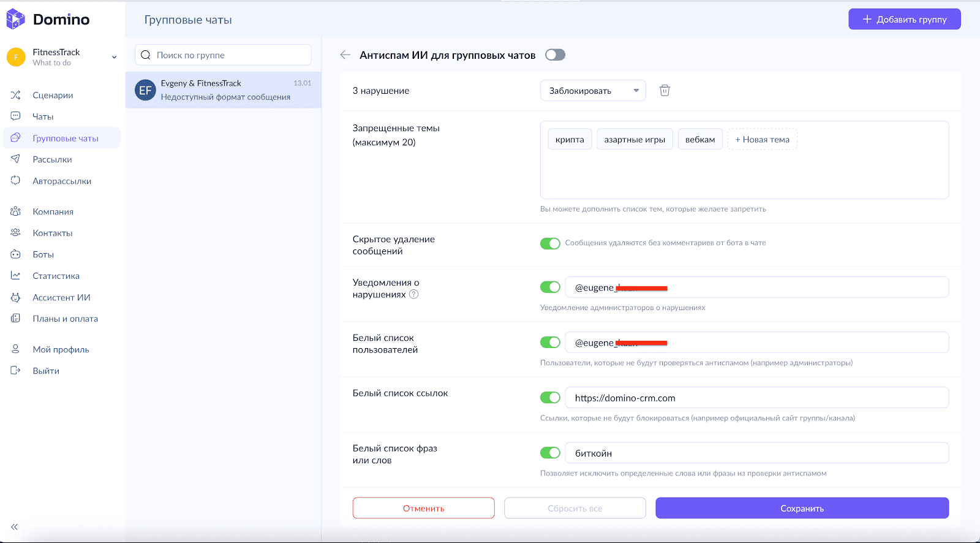Click the search magnifier icon in group search
Viewport: 980px width, 543px height.
pos(146,55)
